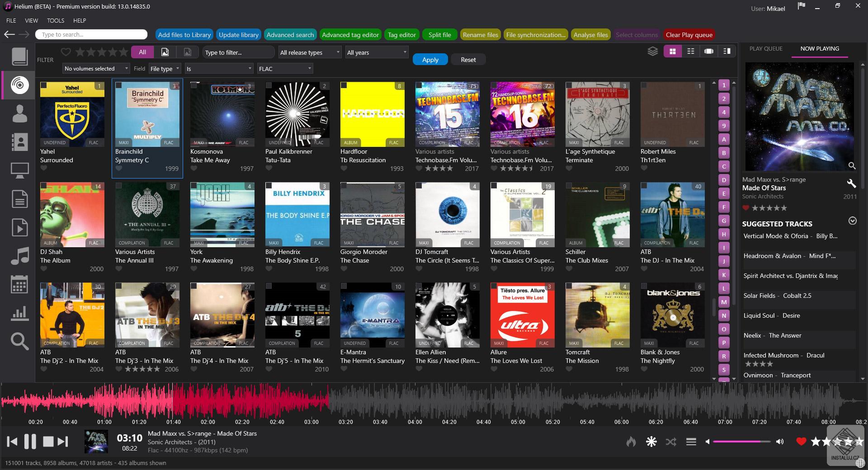868x470 pixels.
Task: Switch to split panel view
Action: tap(727, 52)
